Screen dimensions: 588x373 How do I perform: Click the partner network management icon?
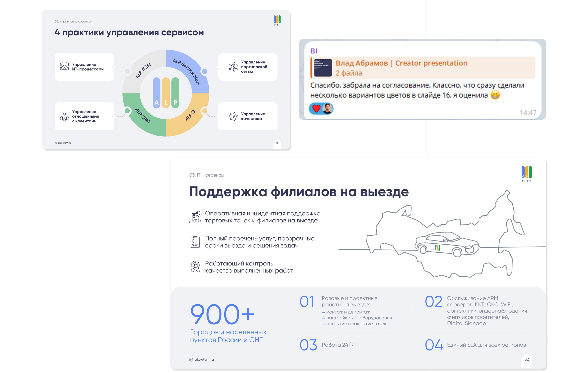(234, 67)
